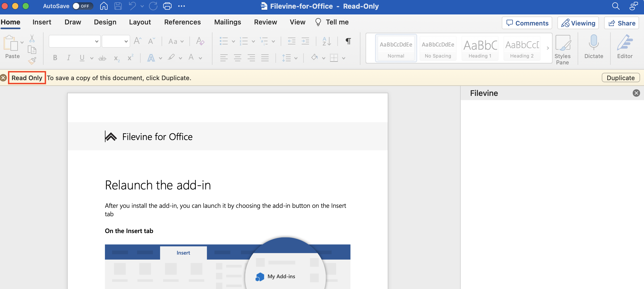Image resolution: width=644 pixels, height=289 pixels.
Task: Click the Multilevel List icon
Action: [264, 41]
